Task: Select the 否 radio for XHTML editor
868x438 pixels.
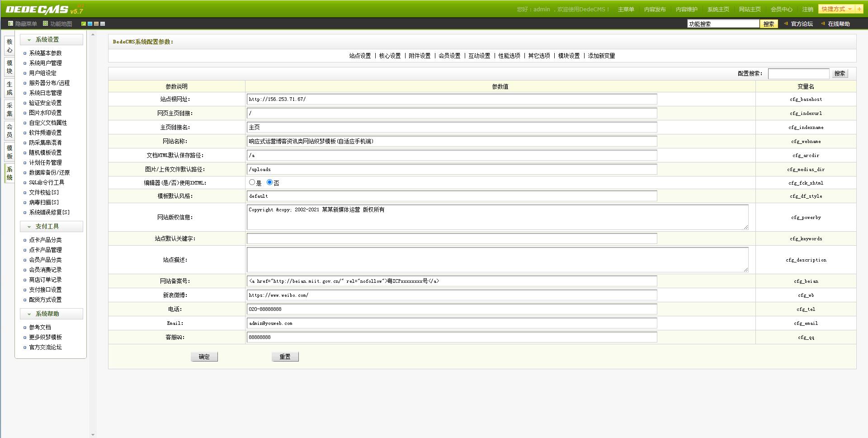Action: (x=269, y=182)
